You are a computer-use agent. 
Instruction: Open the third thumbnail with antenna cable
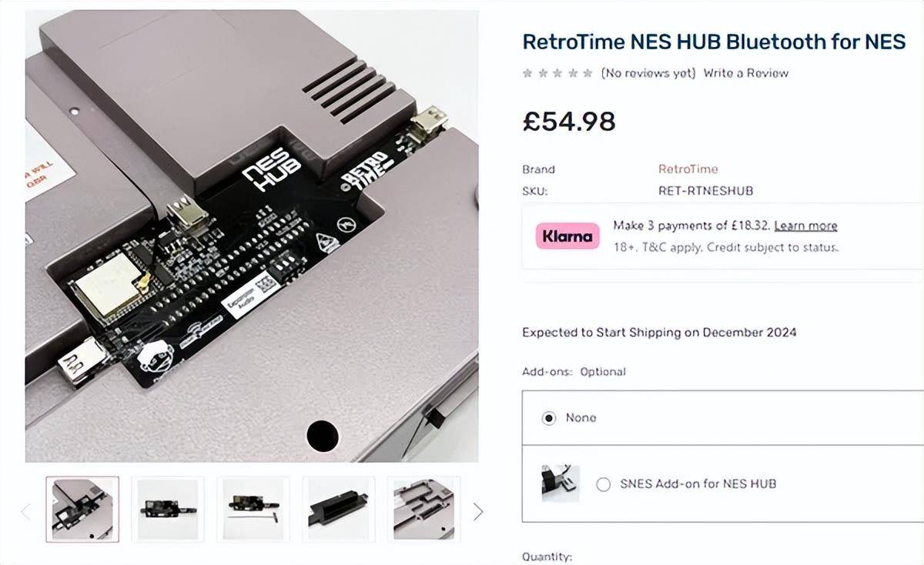coord(253,509)
